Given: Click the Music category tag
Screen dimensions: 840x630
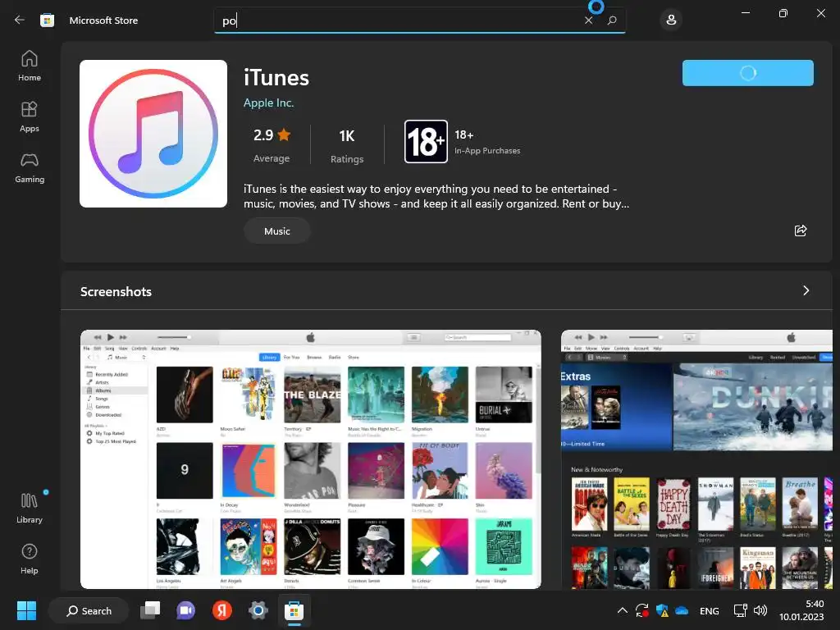Looking at the screenshot, I should pyautogui.click(x=277, y=231).
